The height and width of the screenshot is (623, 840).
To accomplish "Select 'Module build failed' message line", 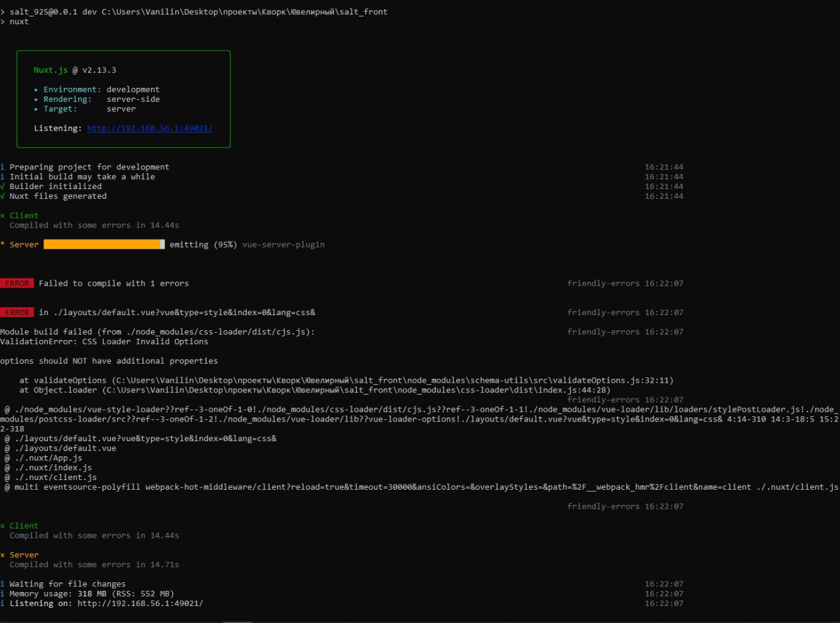I will point(157,332).
